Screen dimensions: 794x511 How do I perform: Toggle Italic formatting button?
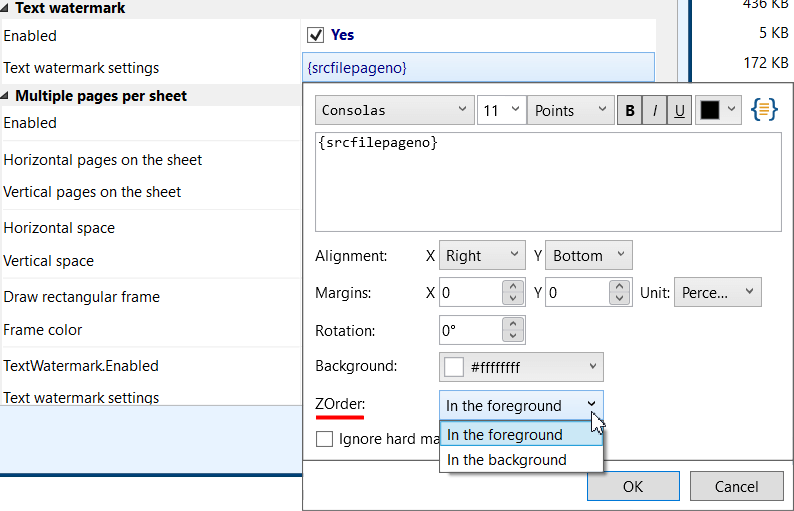coord(655,111)
